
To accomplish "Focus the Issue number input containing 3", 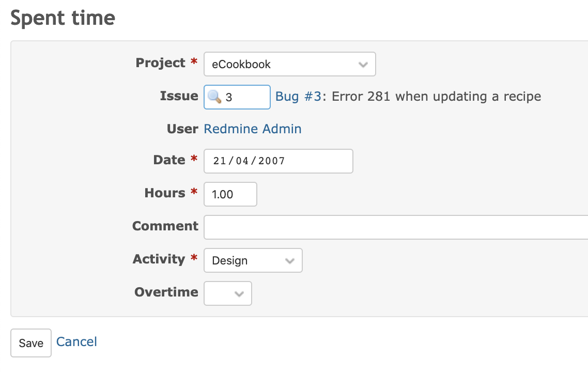I will (237, 97).
